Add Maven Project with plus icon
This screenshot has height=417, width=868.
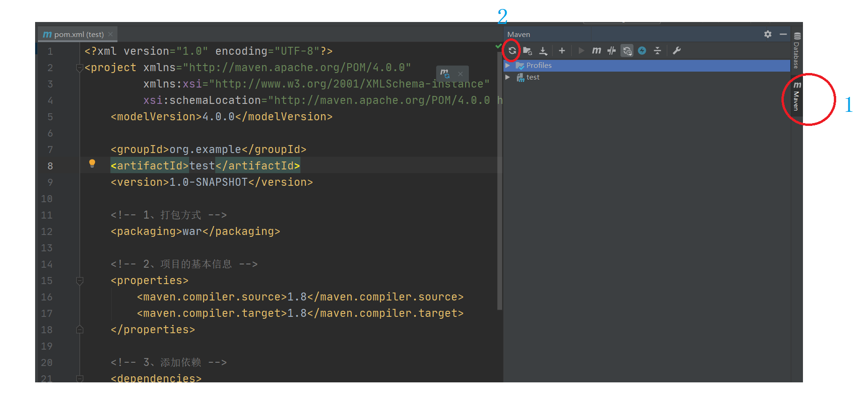(562, 51)
